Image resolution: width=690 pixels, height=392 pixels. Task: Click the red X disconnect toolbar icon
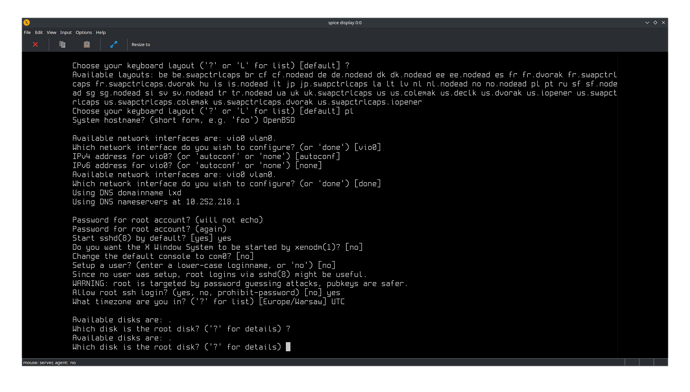pyautogui.click(x=35, y=44)
